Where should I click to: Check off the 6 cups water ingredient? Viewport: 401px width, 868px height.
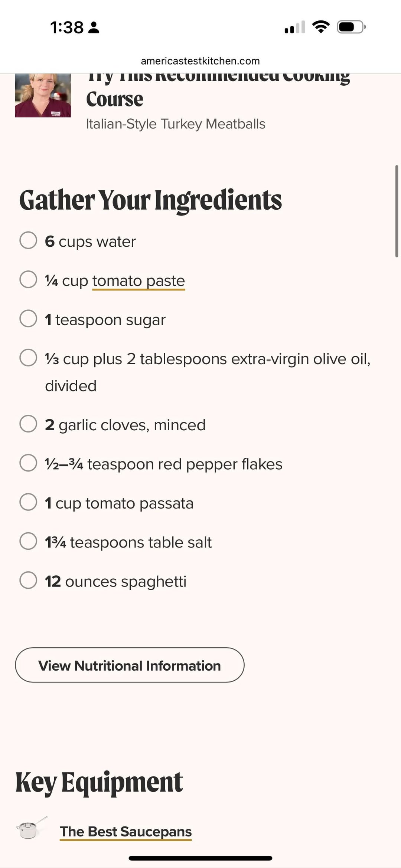click(x=28, y=240)
